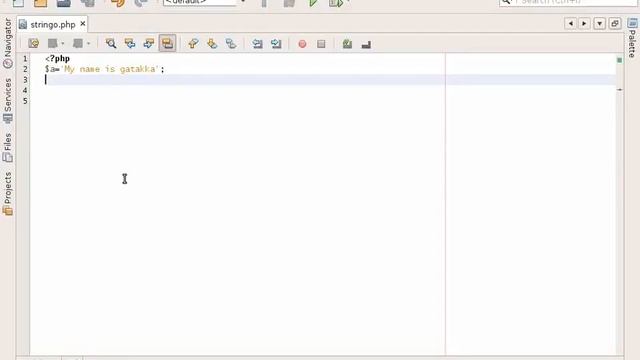Find next occurrence icon in editor toolbar

click(x=149, y=44)
